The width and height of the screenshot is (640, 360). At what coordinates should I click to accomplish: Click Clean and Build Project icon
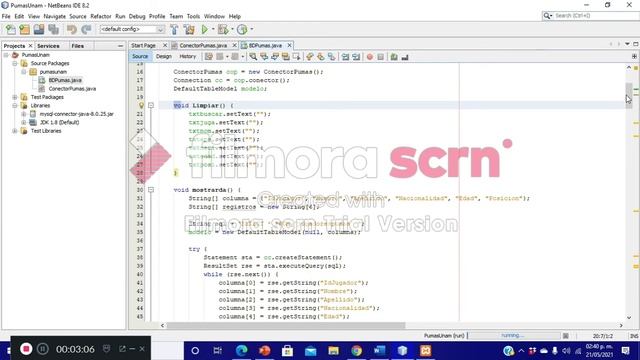point(189,29)
